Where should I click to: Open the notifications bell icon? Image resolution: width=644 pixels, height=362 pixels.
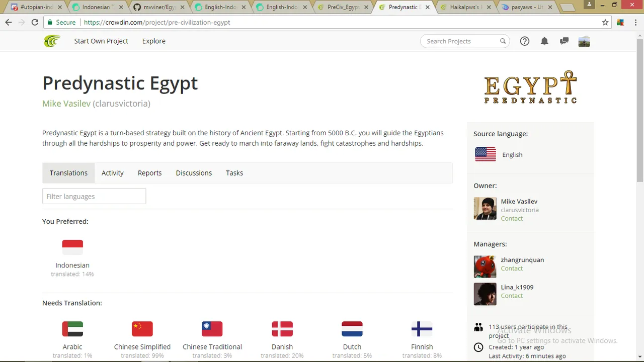(x=544, y=41)
